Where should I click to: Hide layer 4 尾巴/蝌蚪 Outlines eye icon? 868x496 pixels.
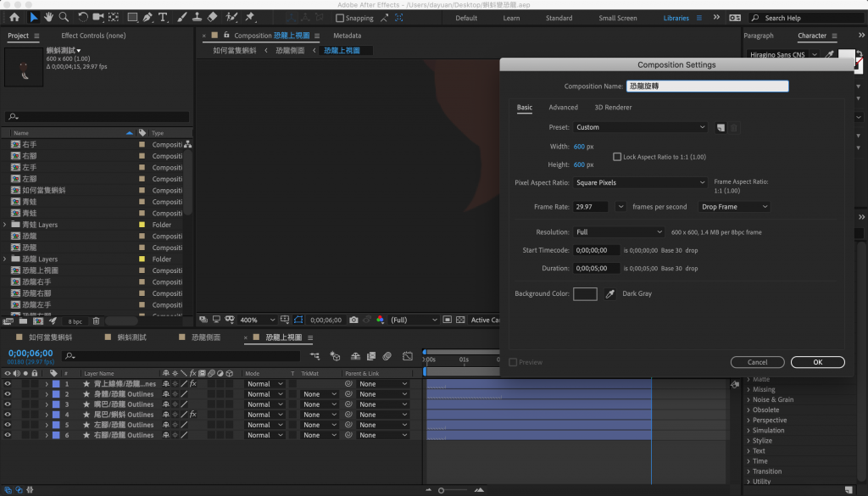click(x=8, y=415)
